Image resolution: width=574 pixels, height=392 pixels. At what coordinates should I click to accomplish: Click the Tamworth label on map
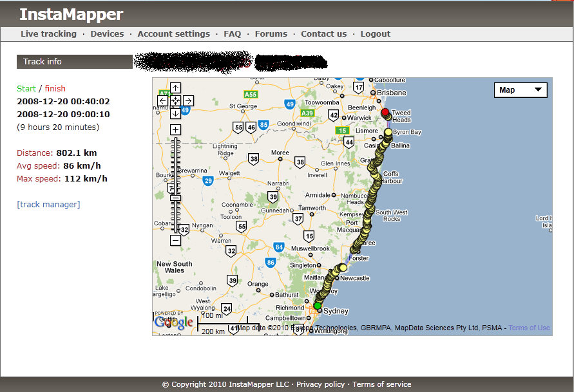312,208
